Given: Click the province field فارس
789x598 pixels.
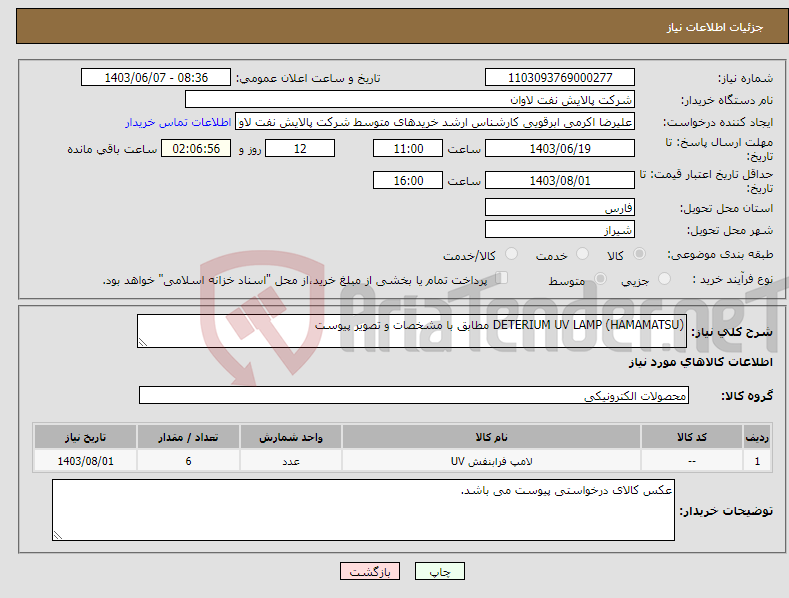Looking at the screenshot, I should pos(560,207).
